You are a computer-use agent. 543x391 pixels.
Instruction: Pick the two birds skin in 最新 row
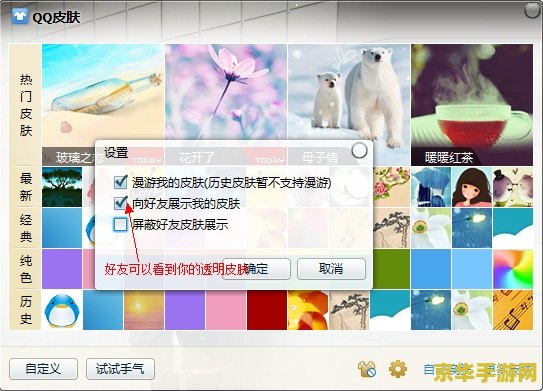(513, 187)
